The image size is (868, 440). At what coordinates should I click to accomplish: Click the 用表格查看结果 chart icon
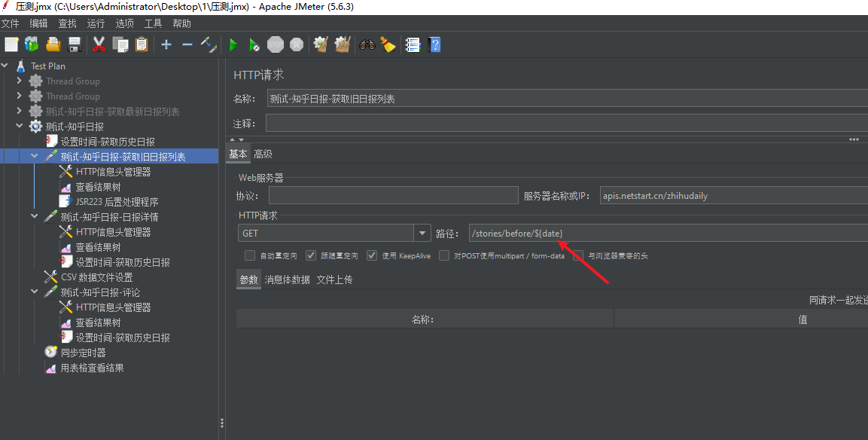(x=51, y=368)
